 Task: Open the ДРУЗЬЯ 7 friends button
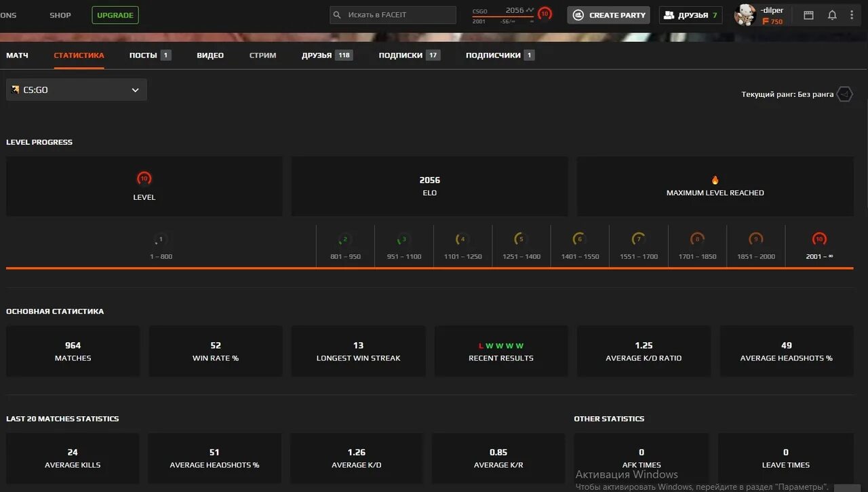(x=690, y=15)
